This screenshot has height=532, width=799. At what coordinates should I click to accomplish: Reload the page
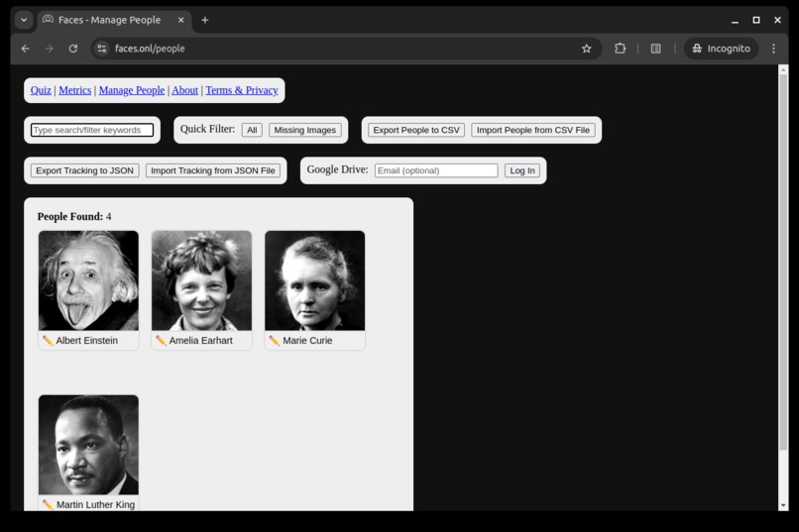[73, 49]
